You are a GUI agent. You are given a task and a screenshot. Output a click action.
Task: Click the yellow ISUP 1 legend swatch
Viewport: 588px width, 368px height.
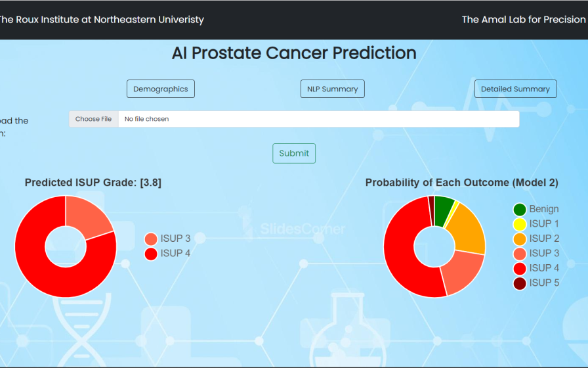520,224
